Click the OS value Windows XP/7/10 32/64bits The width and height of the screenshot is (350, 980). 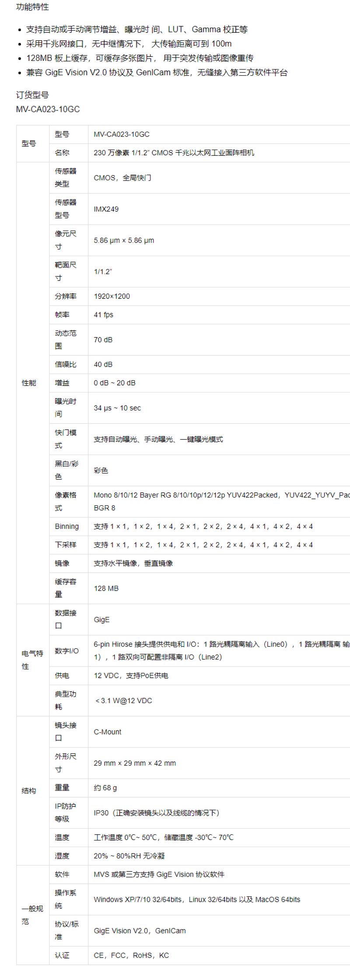click(x=197, y=899)
